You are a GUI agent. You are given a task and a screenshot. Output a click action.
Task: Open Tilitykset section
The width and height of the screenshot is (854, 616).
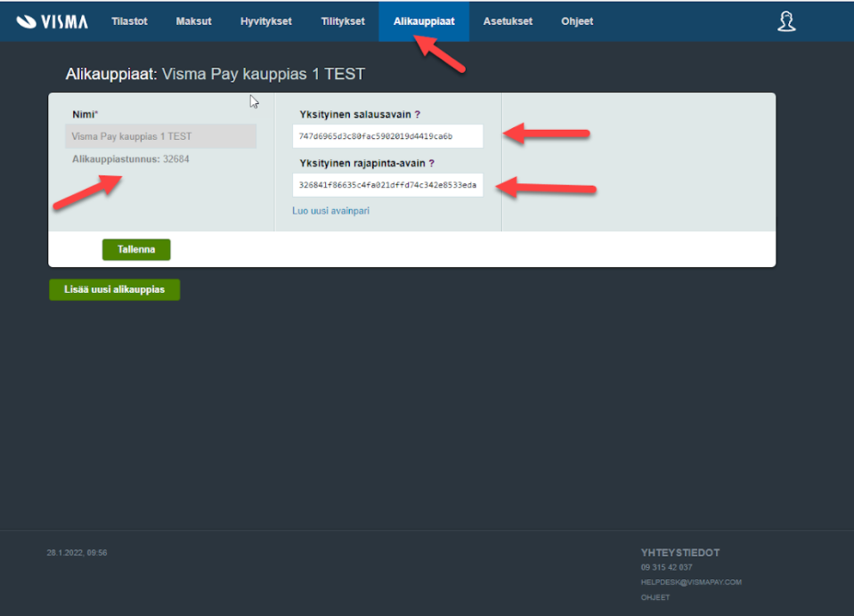[343, 21]
